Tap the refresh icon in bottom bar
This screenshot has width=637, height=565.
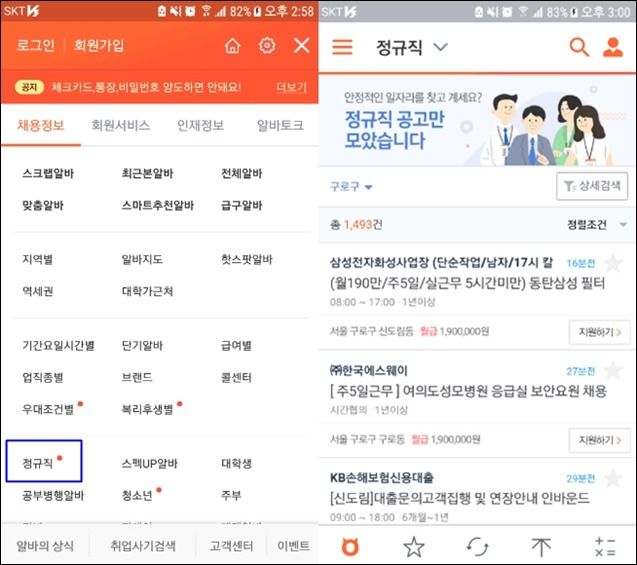tap(477, 547)
